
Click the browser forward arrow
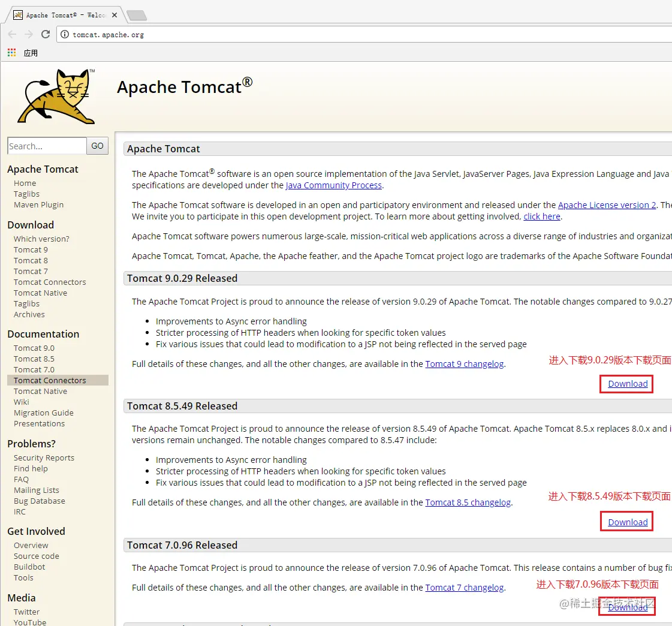[29, 34]
